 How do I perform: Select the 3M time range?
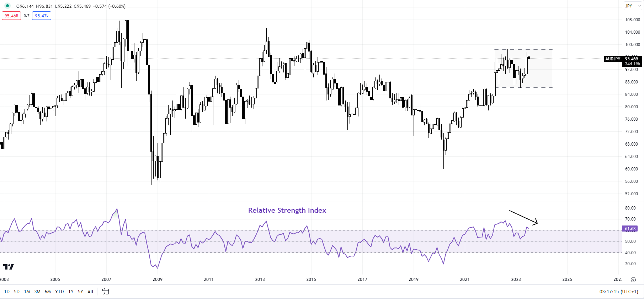click(37, 292)
